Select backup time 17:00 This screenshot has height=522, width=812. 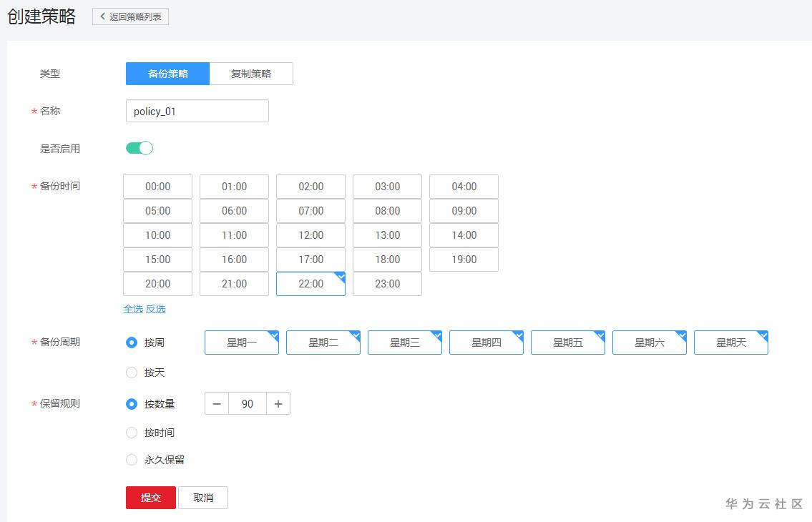point(310,260)
